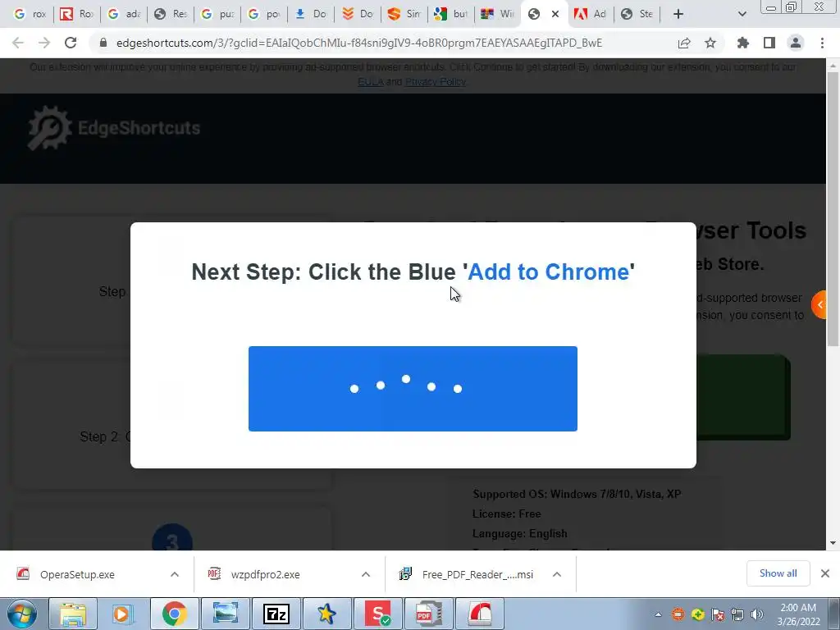Screen dimensions: 840x630
Task: Bookmark this tab with the star icon
Action: [710, 43]
